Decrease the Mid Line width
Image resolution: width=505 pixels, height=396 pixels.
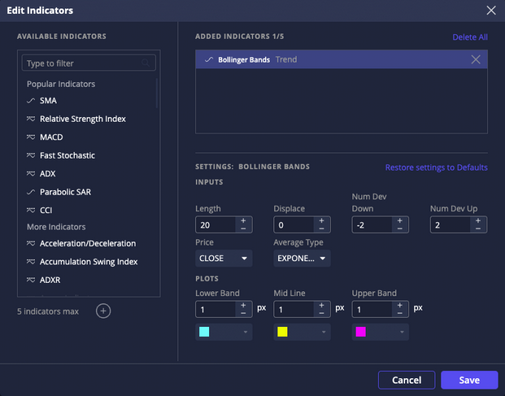pos(322,313)
